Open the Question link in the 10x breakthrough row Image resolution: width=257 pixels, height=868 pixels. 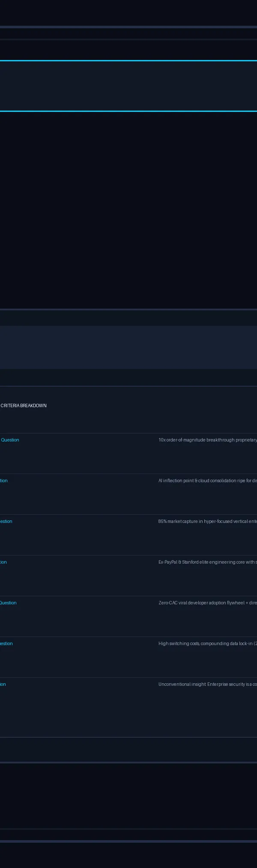pyautogui.click(x=10, y=440)
